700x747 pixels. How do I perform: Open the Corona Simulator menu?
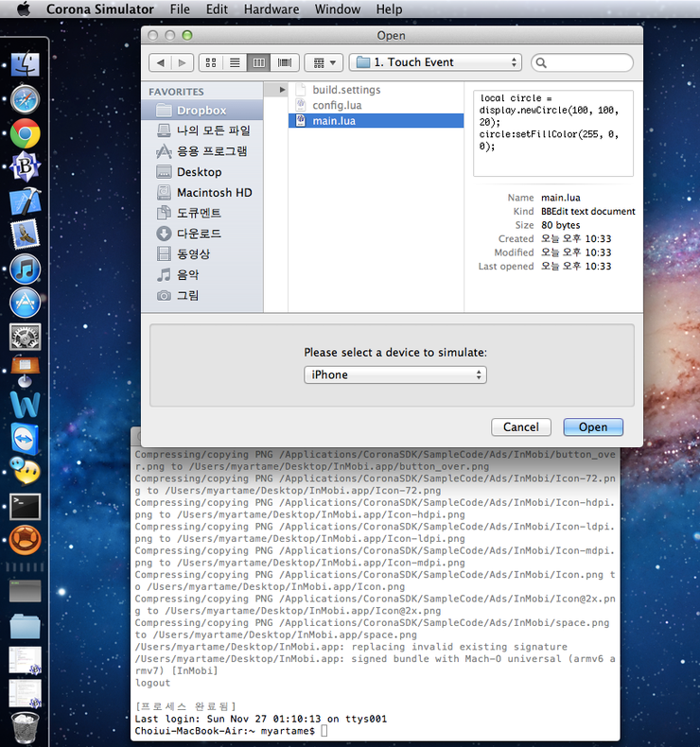100,9
